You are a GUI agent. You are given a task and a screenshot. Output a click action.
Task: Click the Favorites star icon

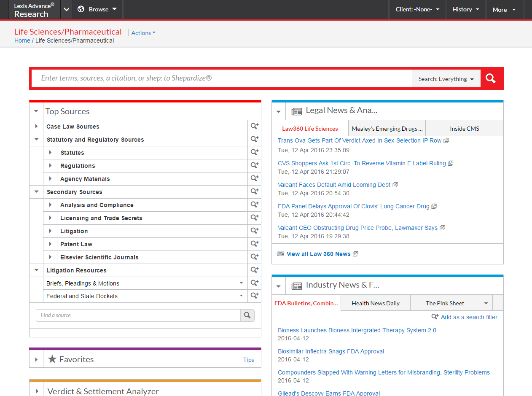click(52, 359)
